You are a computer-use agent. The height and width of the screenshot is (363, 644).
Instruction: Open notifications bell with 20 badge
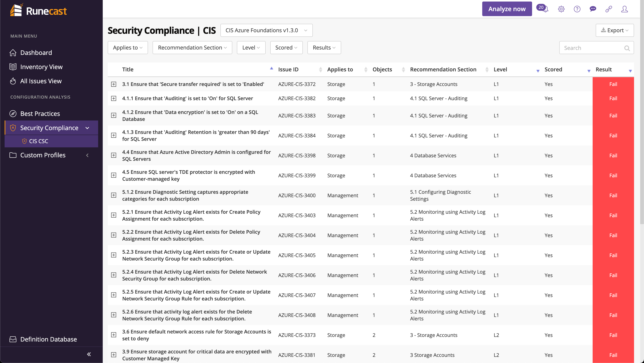pos(542,8)
